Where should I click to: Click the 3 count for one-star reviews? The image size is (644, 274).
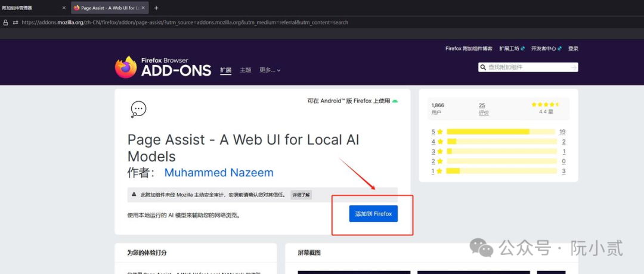(x=564, y=171)
